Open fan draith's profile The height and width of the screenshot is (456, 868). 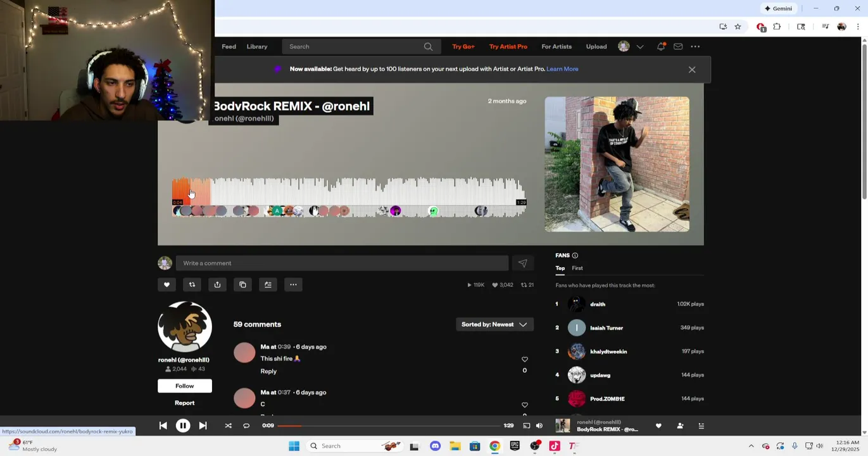pyautogui.click(x=598, y=304)
